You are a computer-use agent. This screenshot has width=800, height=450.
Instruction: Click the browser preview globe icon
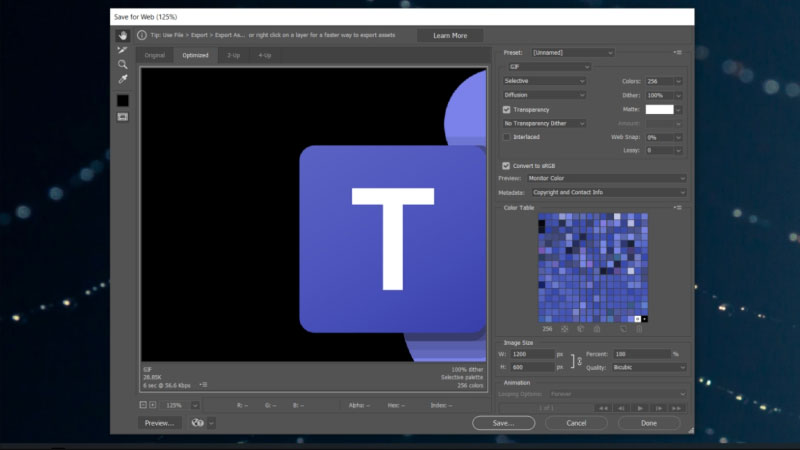(x=197, y=423)
